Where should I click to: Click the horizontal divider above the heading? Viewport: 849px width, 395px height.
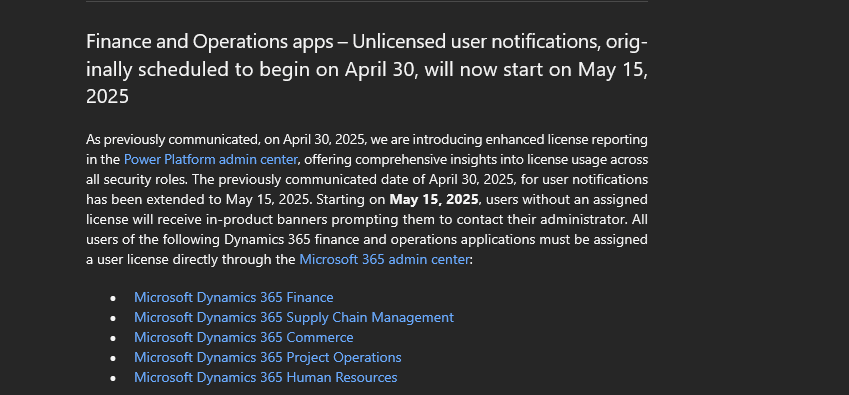367,2
